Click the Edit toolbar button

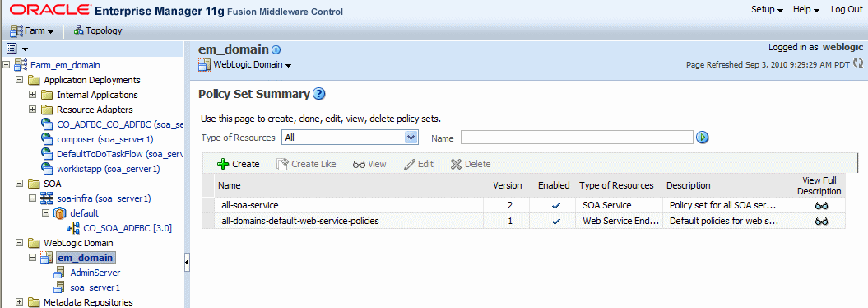[419, 164]
